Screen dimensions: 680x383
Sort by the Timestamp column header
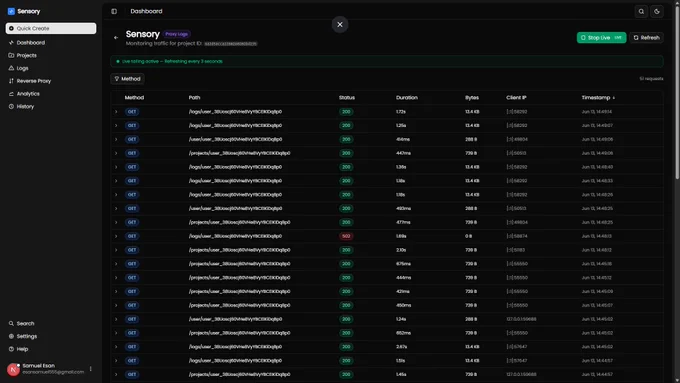coord(598,98)
